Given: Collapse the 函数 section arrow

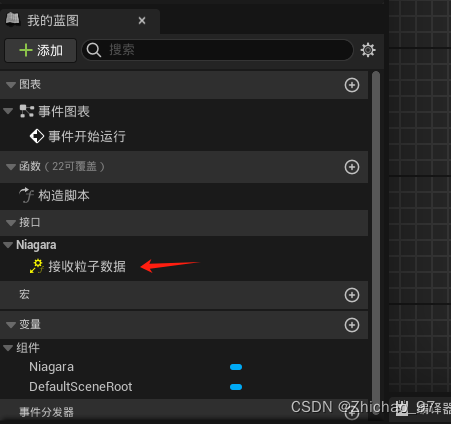Looking at the screenshot, I should 11,167.
